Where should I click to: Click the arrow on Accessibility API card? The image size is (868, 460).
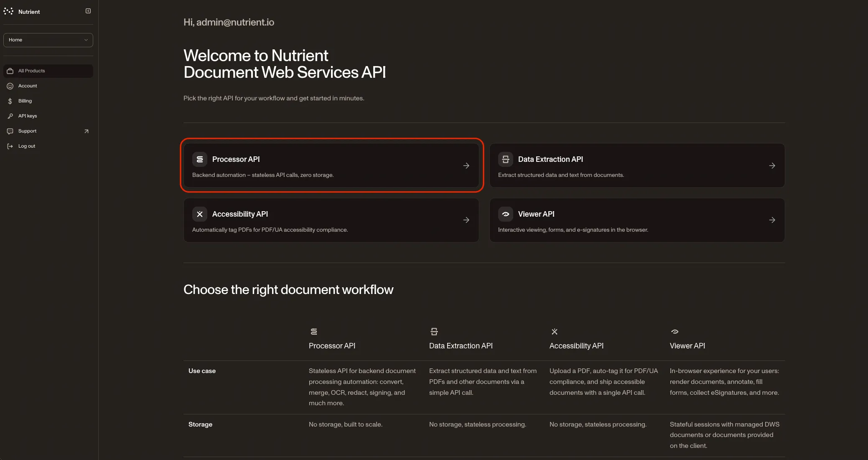click(x=466, y=220)
